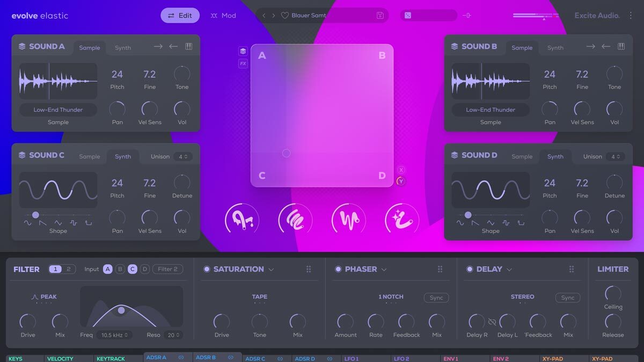Click the Low-End Thunder sample button in Sound A

coord(58,110)
